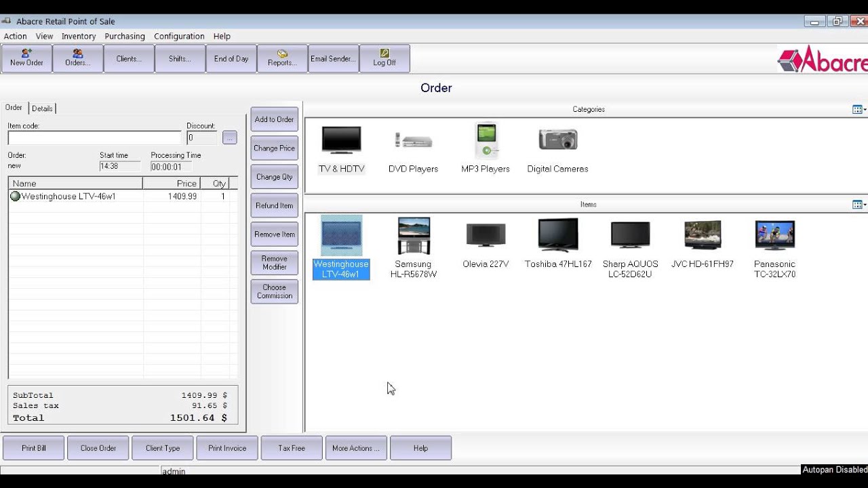Click the Total 1501.64 $ line
This screenshot has width=868, height=488.
120,418
